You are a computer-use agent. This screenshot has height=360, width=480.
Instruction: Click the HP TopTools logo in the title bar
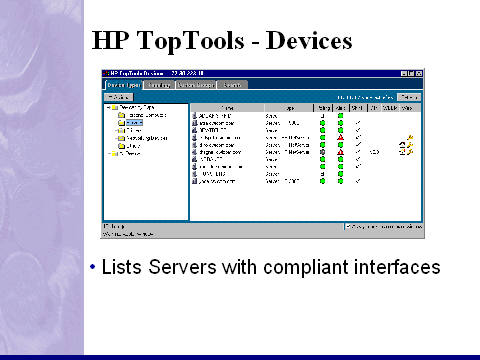106,73
